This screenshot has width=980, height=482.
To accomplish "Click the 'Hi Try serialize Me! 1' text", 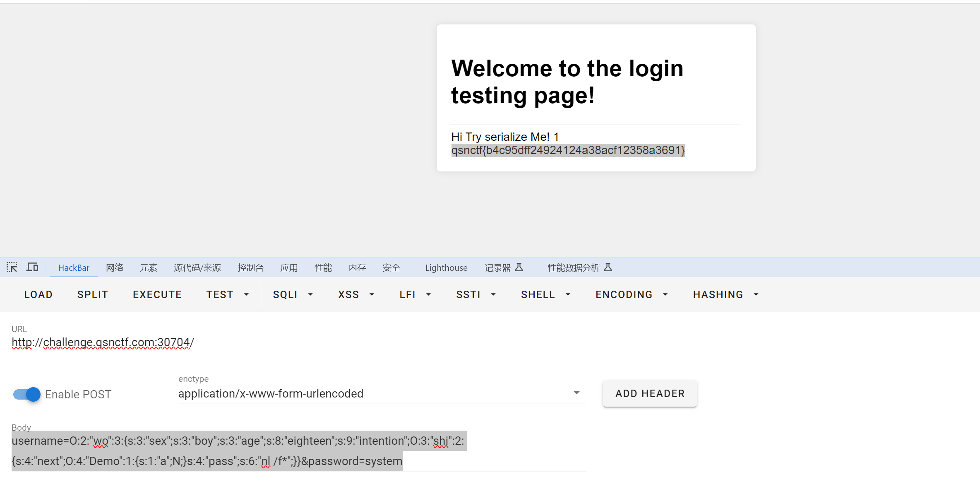I will pos(505,137).
